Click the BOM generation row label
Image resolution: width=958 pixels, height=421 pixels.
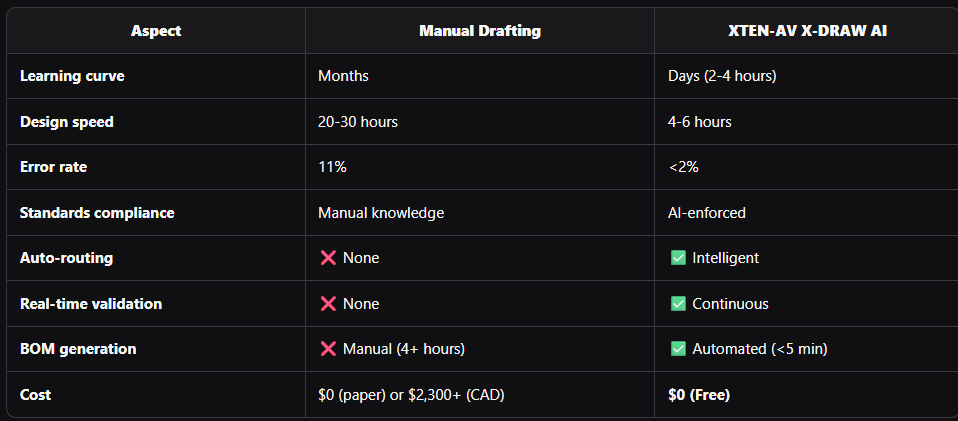pos(78,349)
